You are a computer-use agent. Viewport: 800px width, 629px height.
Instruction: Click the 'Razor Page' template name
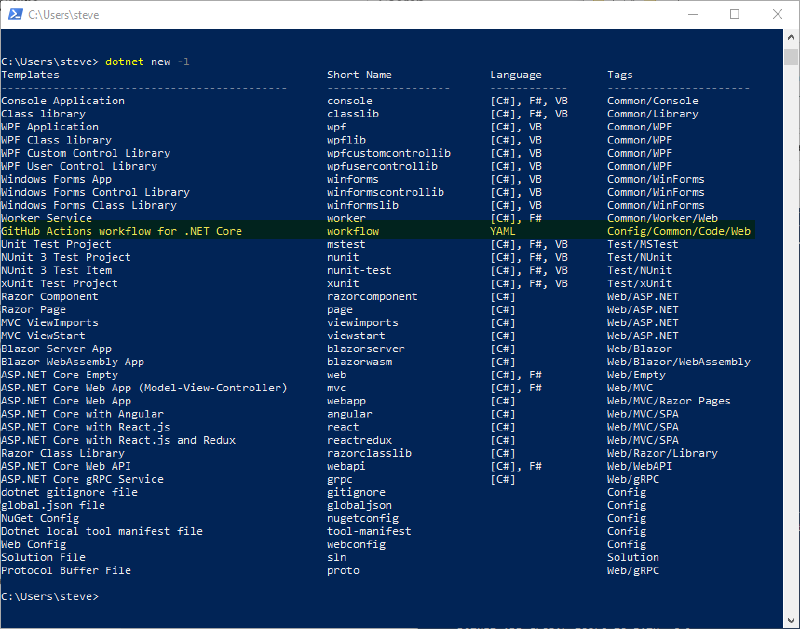(34, 310)
